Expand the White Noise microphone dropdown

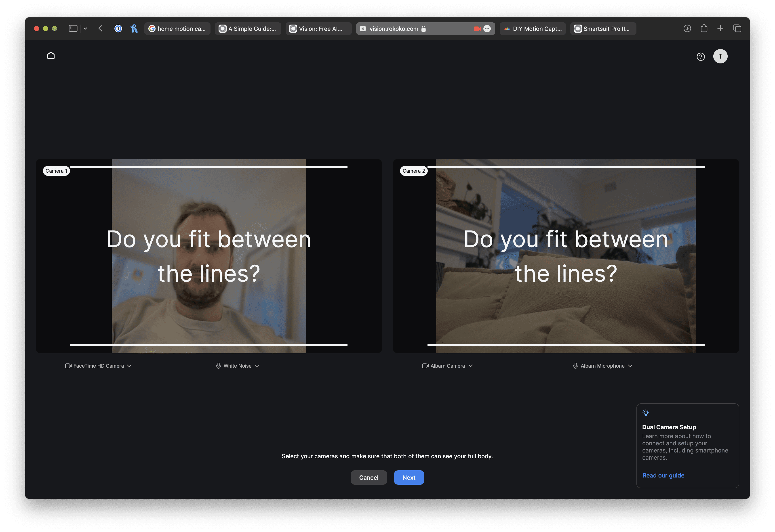(x=237, y=366)
